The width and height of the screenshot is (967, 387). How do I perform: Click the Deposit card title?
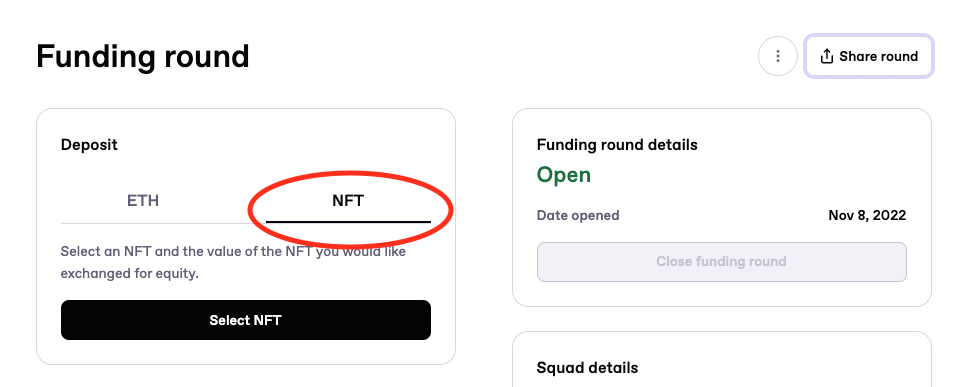(x=89, y=145)
